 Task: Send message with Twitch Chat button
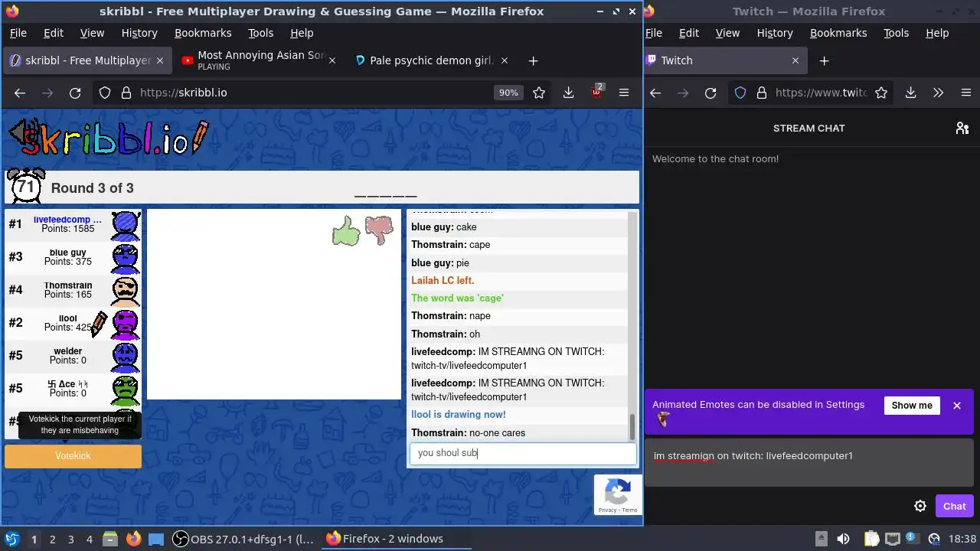[954, 506]
